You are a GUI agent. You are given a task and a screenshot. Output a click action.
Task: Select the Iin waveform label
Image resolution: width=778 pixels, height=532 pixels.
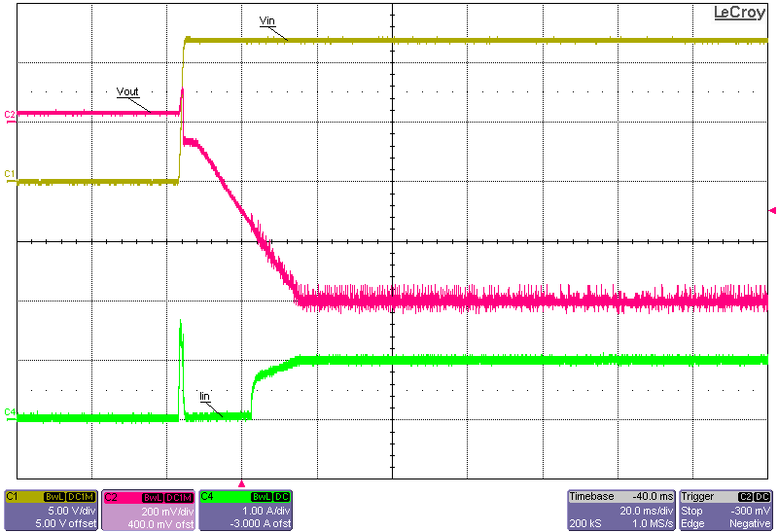204,396
